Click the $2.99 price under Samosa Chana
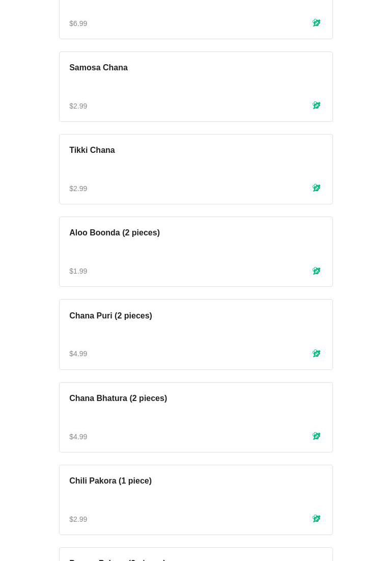 tap(78, 106)
